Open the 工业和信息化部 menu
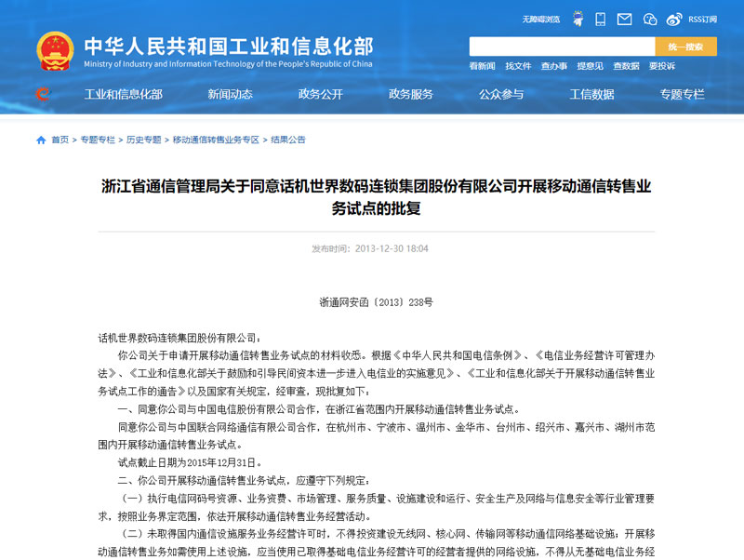 (x=124, y=94)
